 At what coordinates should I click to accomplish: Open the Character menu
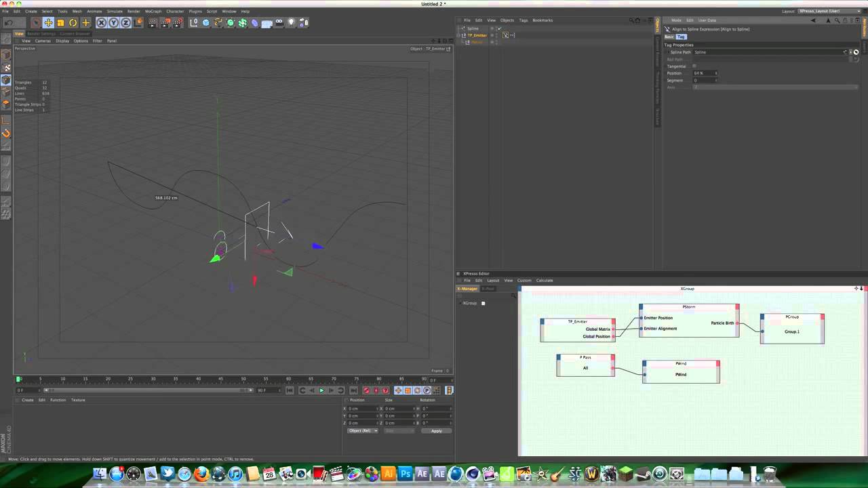pyautogui.click(x=175, y=12)
